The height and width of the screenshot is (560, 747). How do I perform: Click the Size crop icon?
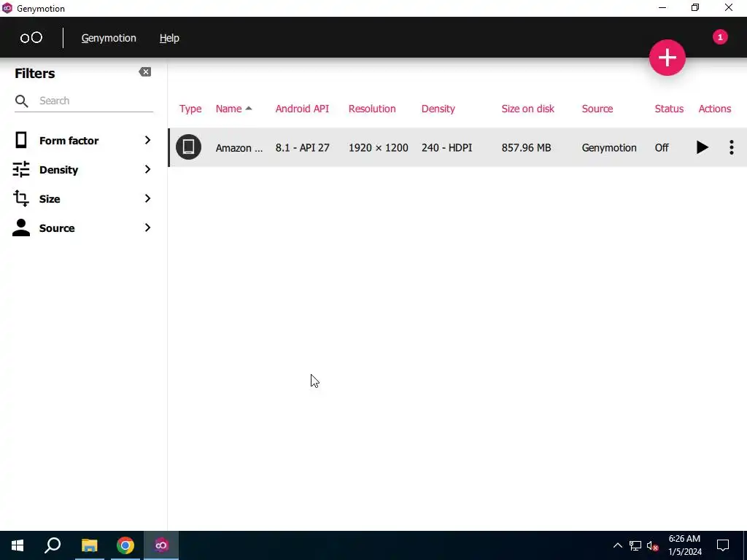tap(21, 198)
